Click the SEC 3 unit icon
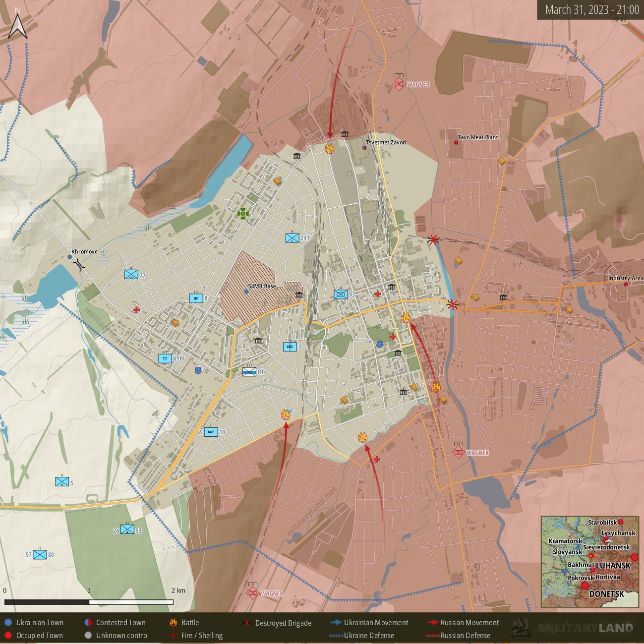This screenshot has width=644, height=644. (x=290, y=347)
